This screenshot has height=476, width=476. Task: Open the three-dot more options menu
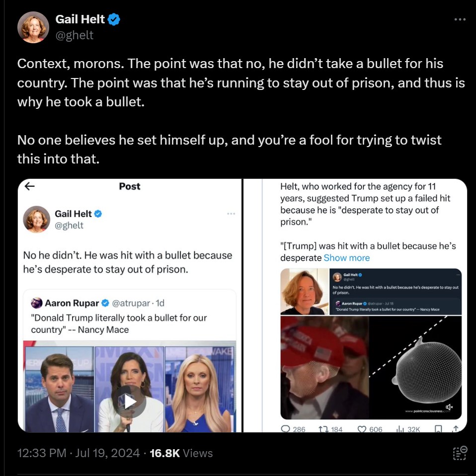pos(460,19)
